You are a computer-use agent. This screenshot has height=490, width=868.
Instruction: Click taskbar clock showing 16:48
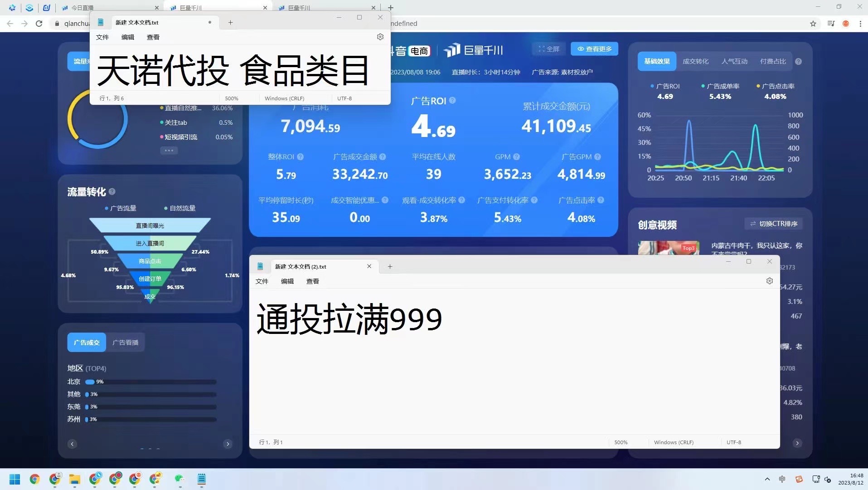(x=851, y=479)
